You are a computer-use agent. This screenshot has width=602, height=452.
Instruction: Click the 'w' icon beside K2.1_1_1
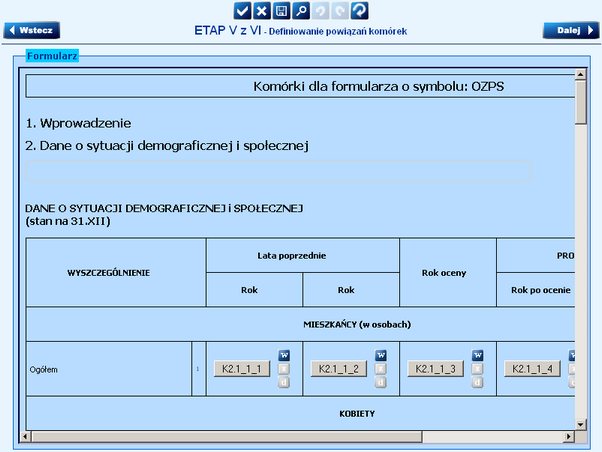pyautogui.click(x=283, y=355)
